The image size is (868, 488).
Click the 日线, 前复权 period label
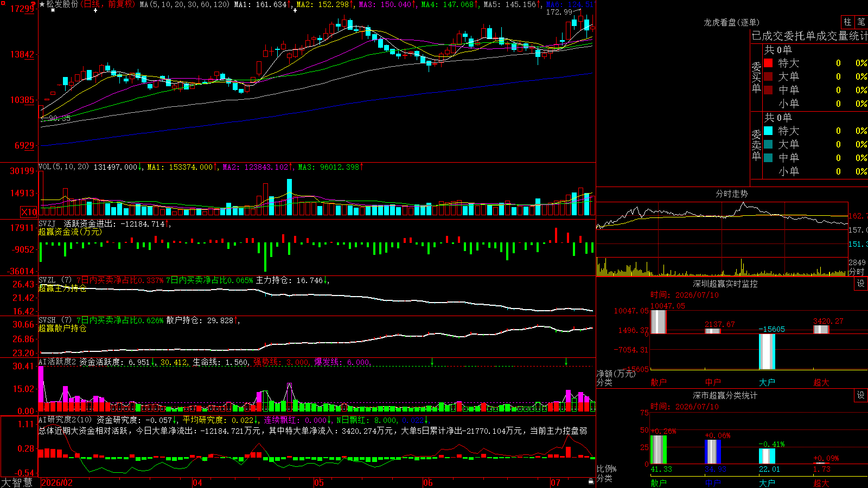point(107,4)
